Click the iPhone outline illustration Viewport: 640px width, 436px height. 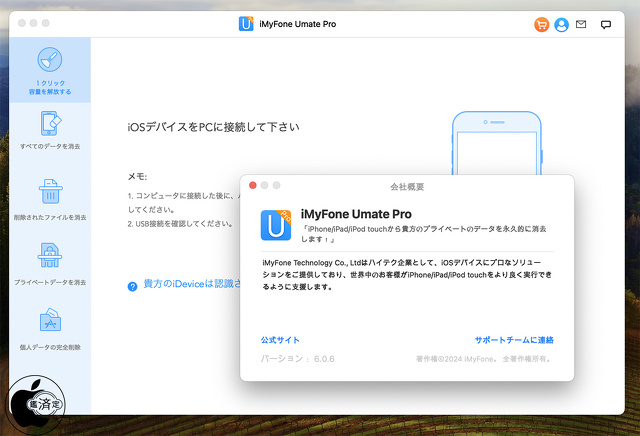497,143
